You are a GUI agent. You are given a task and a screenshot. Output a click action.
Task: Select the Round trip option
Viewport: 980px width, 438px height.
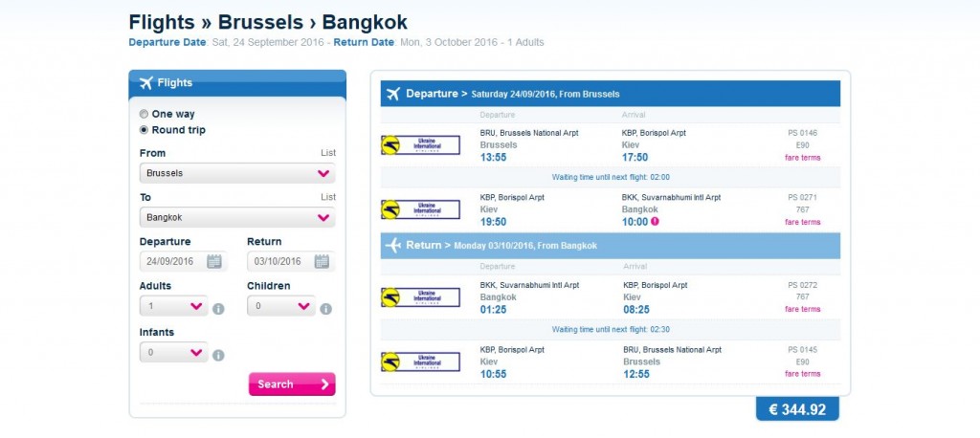145,130
